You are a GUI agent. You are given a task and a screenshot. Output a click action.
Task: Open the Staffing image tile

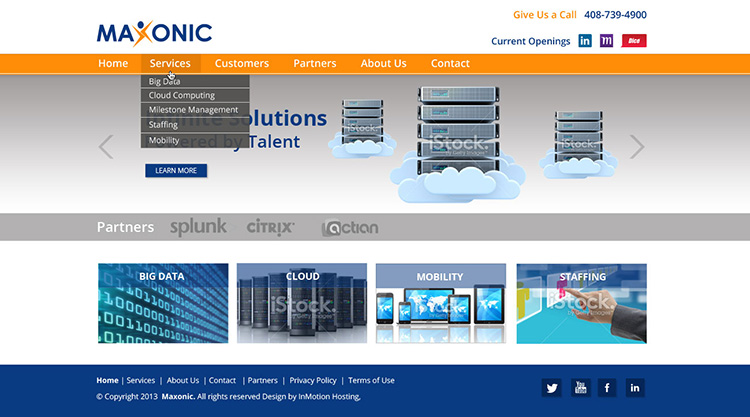(581, 304)
